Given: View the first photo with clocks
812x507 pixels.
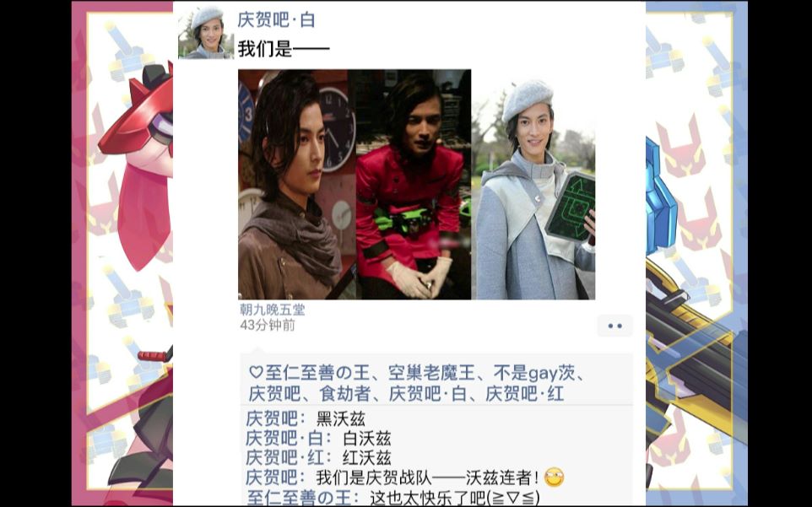Looking at the screenshot, I should pos(297,184).
